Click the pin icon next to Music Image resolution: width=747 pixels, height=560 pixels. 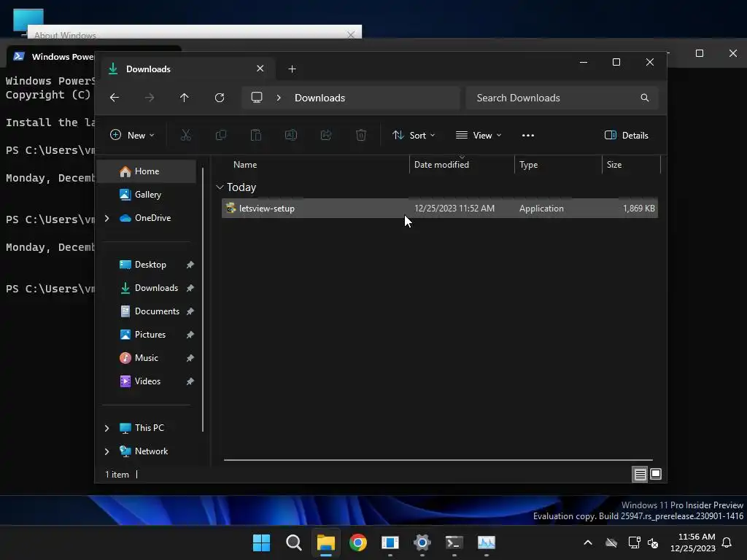[190, 358]
